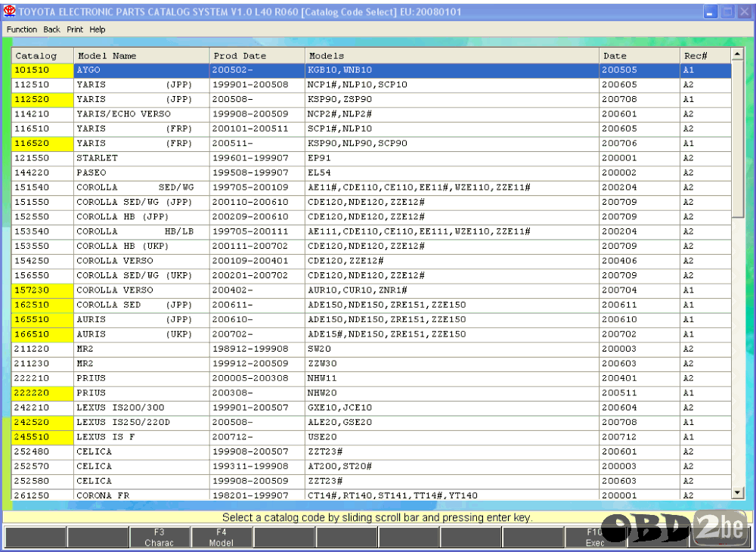Click the F10 Exec function button
Screen dimensions: 756x552
click(595, 537)
